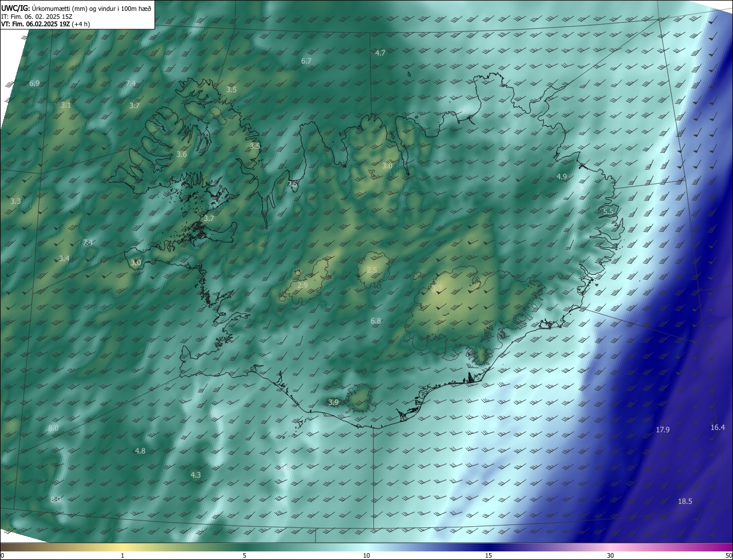The image size is (733, 560).
Task: Click the 3.6 value label
Action: [182, 154]
